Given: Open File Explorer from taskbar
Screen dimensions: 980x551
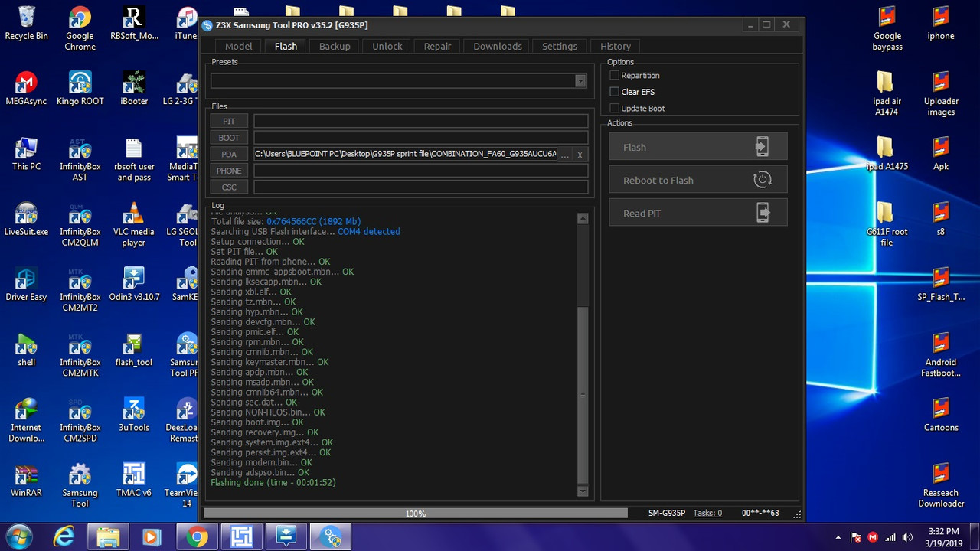Looking at the screenshot, I should tap(108, 537).
